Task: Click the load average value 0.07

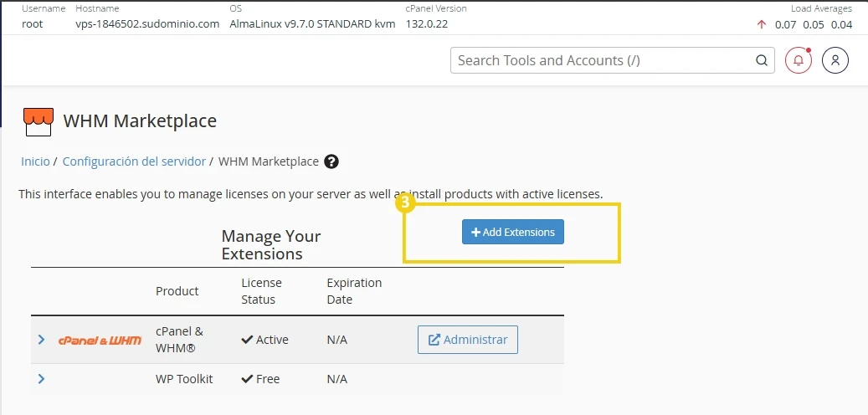Action: 785,24
